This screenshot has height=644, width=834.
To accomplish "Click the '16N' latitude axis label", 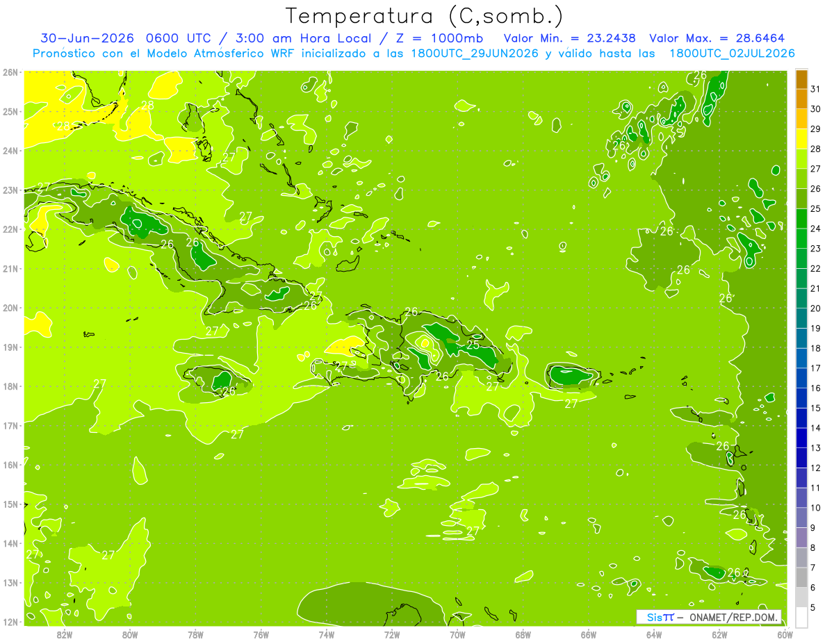I will click(10, 465).
